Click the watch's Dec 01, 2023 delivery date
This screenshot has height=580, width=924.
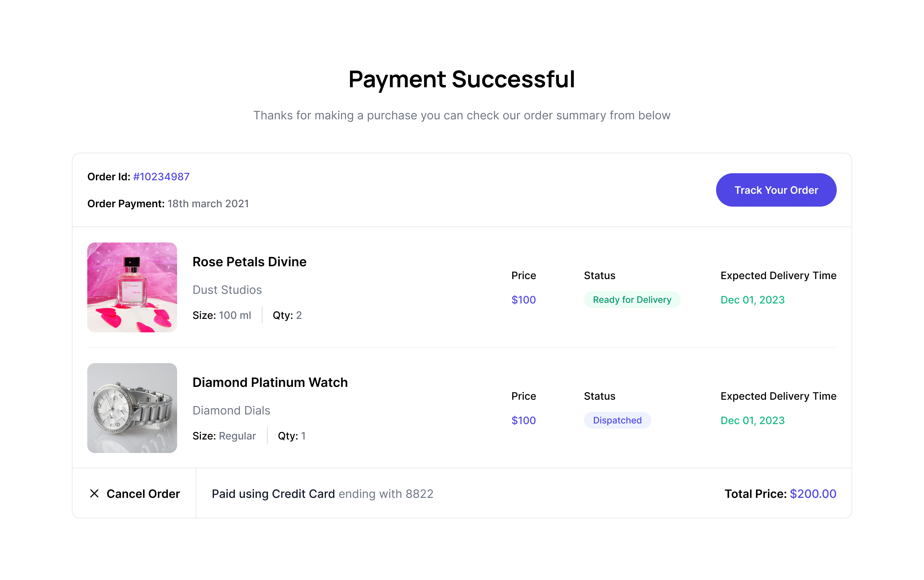tap(752, 420)
